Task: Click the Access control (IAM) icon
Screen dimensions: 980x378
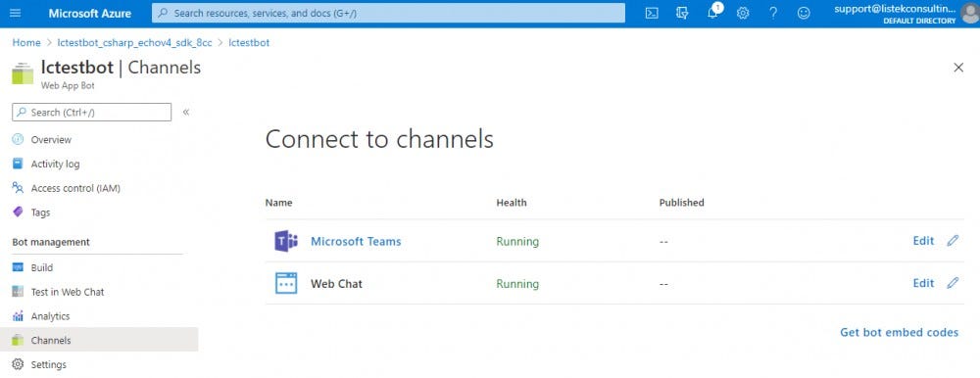Action: [18, 187]
